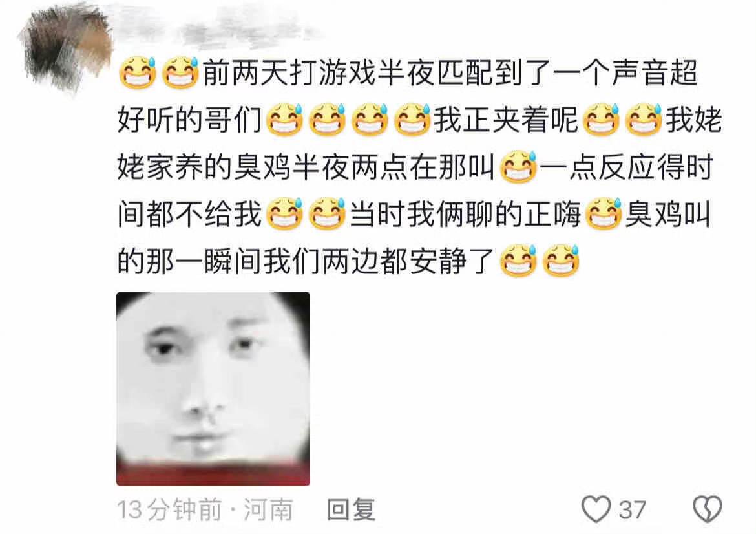Tap the emoji directly before 前两天打游戏
The width and height of the screenshot is (756, 534).
click(x=180, y=73)
